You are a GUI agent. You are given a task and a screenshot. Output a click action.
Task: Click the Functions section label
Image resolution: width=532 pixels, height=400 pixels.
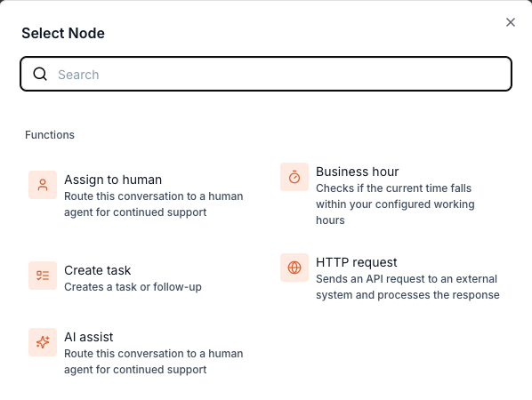(x=50, y=135)
